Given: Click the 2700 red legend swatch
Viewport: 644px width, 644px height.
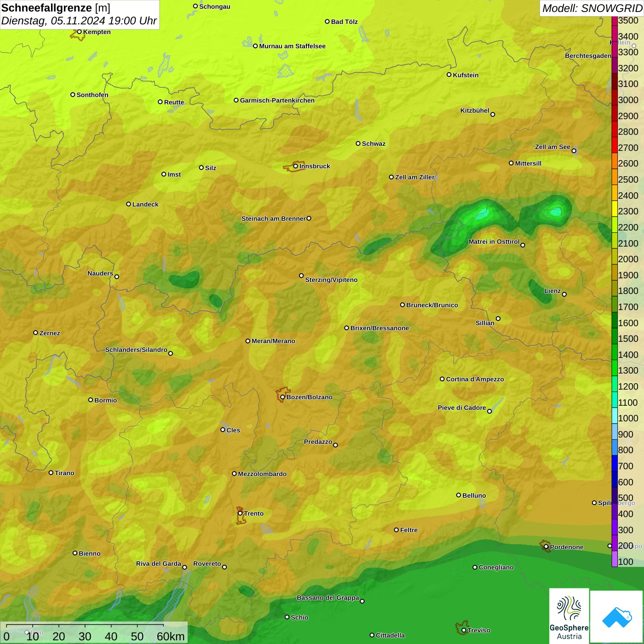Looking at the screenshot, I should (x=615, y=145).
